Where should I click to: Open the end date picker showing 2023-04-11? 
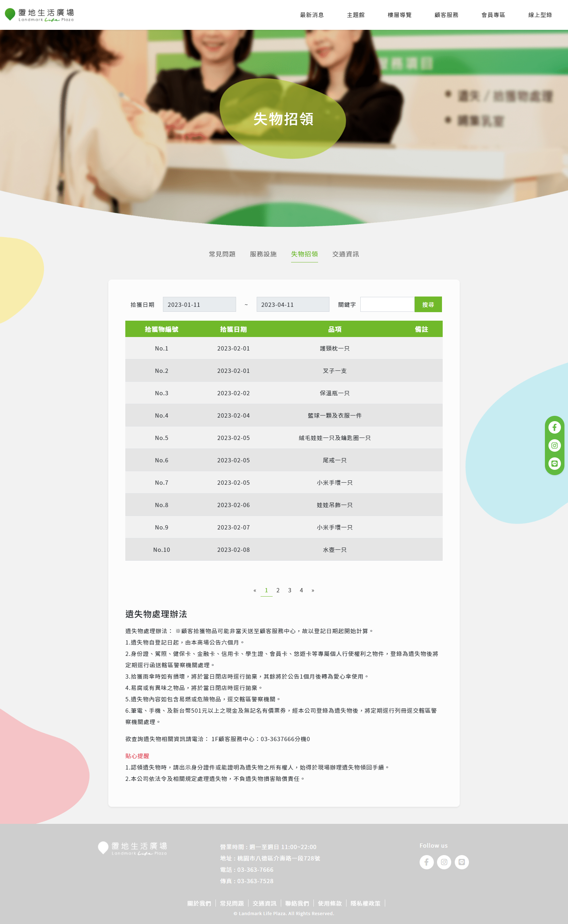point(293,304)
